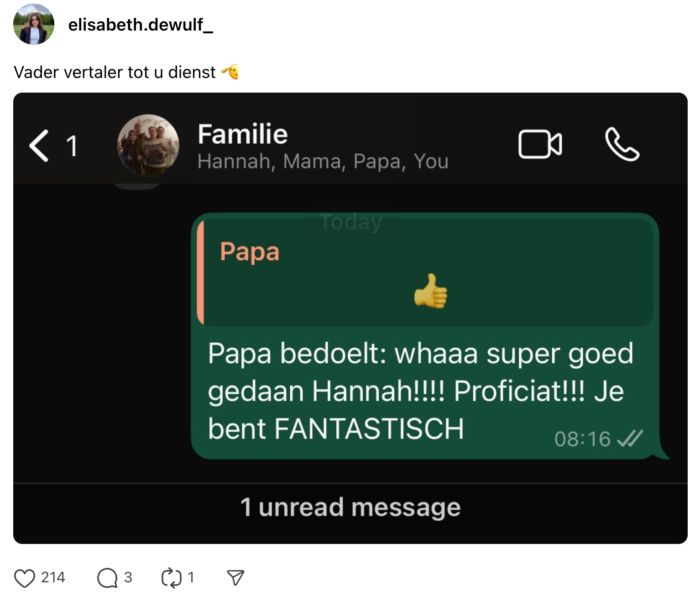Click the 08:16 message timestamp
The image size is (700, 596).
tap(582, 439)
